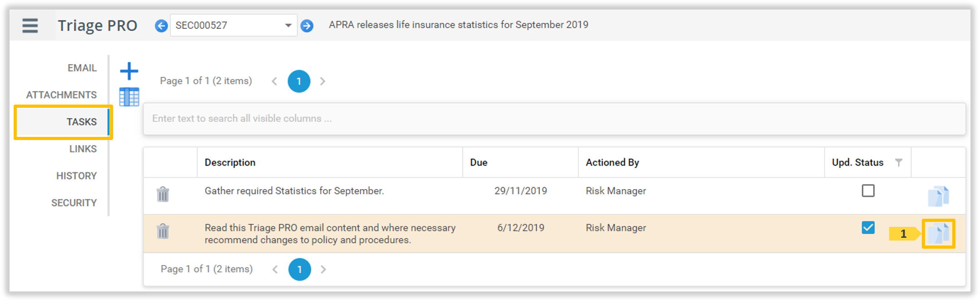Screen dimensions: 980x301
Task: Go to next record with right arrow
Action: click(x=307, y=26)
